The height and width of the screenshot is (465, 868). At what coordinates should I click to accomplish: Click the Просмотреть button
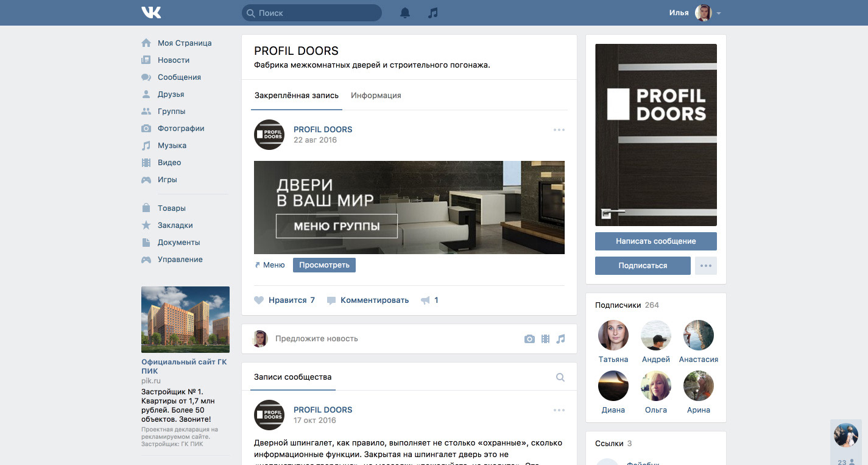[324, 265]
